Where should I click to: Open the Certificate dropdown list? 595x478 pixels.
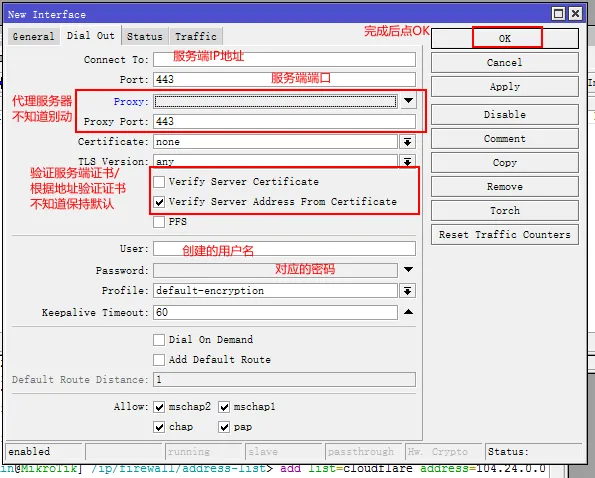(408, 142)
